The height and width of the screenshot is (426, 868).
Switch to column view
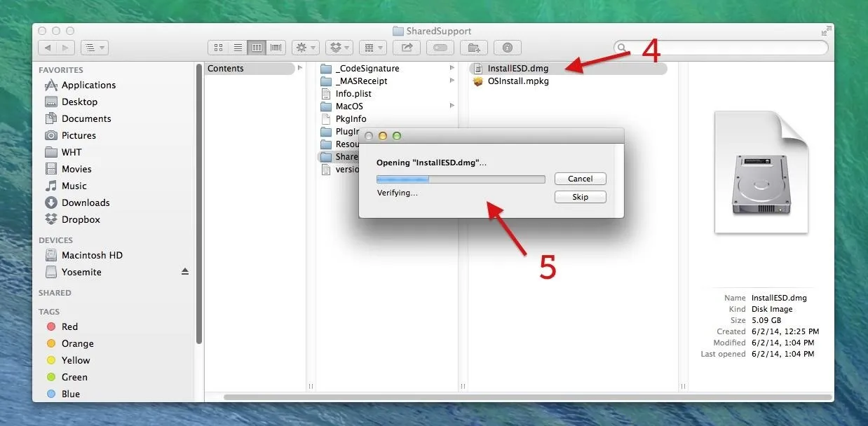[257, 48]
